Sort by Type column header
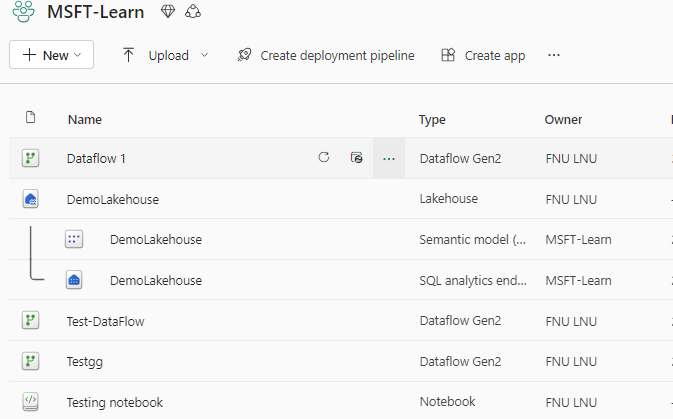673x419 pixels. pos(432,120)
